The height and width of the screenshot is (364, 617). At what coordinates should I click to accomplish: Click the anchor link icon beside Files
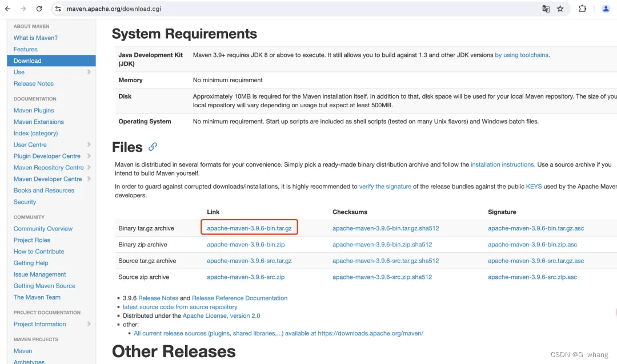[153, 147]
